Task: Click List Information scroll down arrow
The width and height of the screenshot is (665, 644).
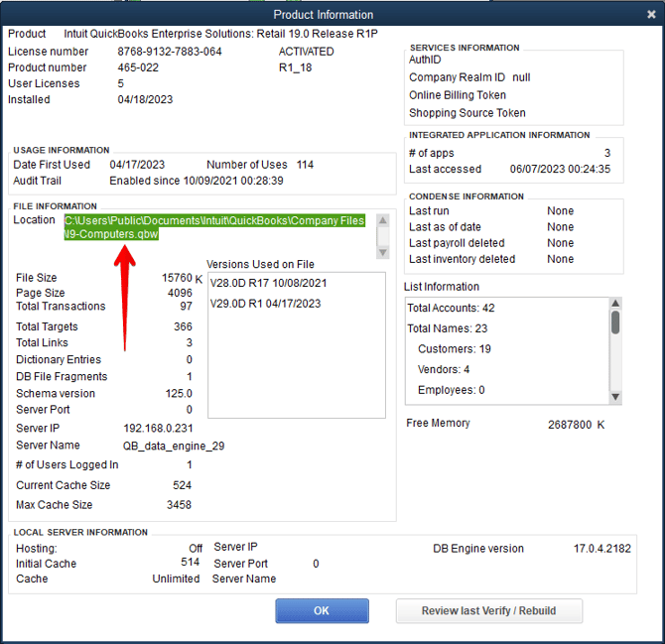Action: (615, 397)
